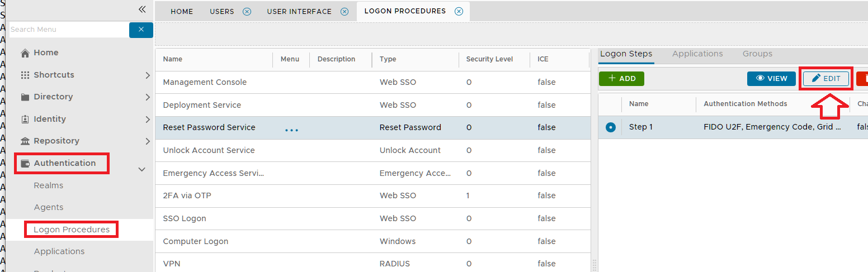Close the Logon Procedures tab
Screen dimensions: 868x272
(x=459, y=11)
